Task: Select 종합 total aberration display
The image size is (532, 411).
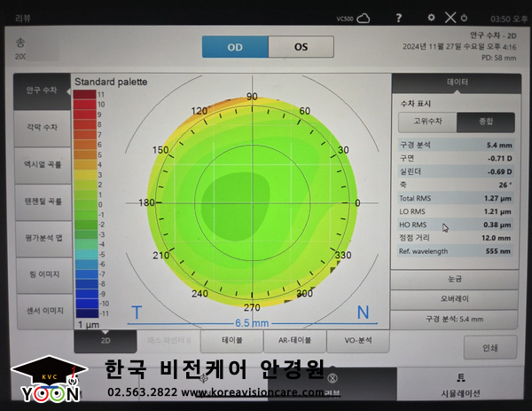Action: coord(484,122)
